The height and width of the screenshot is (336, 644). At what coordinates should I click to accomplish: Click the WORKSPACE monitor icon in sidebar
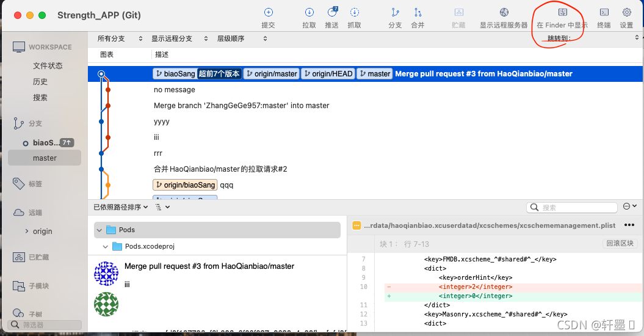pos(18,47)
